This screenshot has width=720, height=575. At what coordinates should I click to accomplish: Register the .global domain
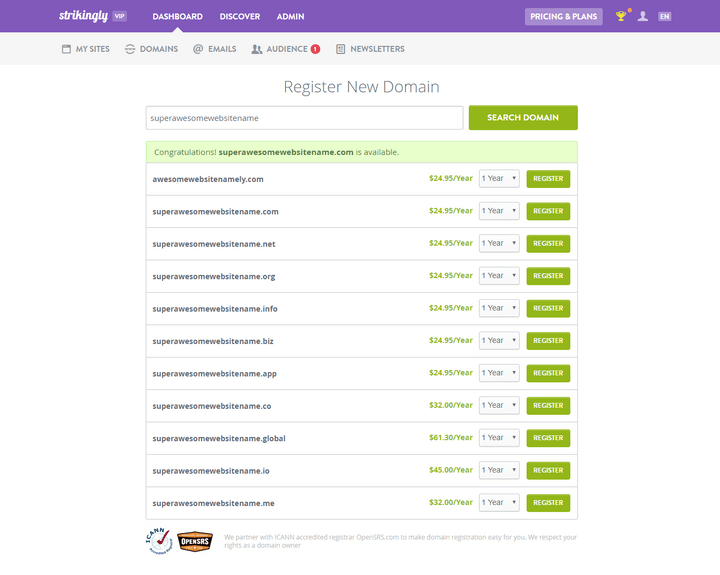(548, 438)
